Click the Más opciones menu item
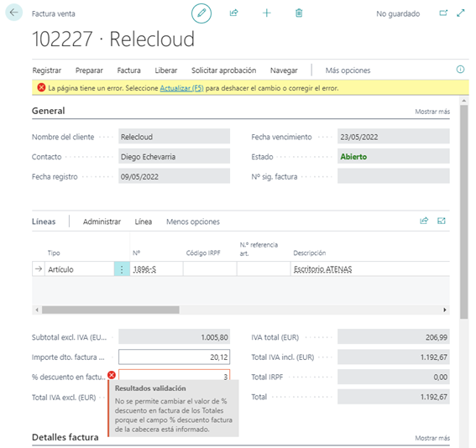The height and width of the screenshot is (448, 476). [x=348, y=70]
